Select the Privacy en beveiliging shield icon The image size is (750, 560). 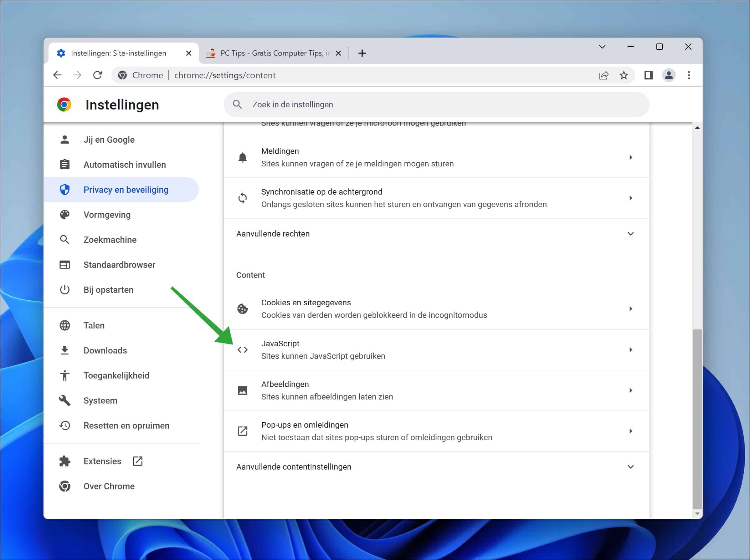65,190
